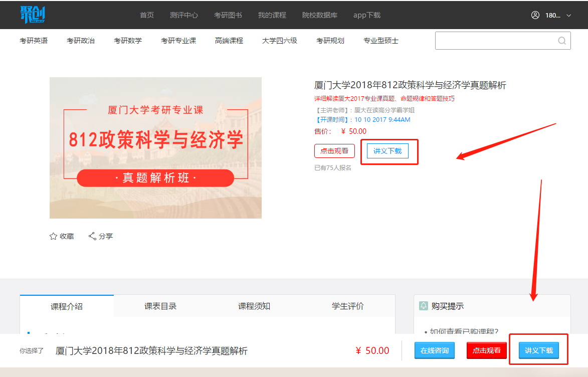Screen dimensions: 588x377
Task: Open 测评中心 in top navigation
Action: pos(184,15)
